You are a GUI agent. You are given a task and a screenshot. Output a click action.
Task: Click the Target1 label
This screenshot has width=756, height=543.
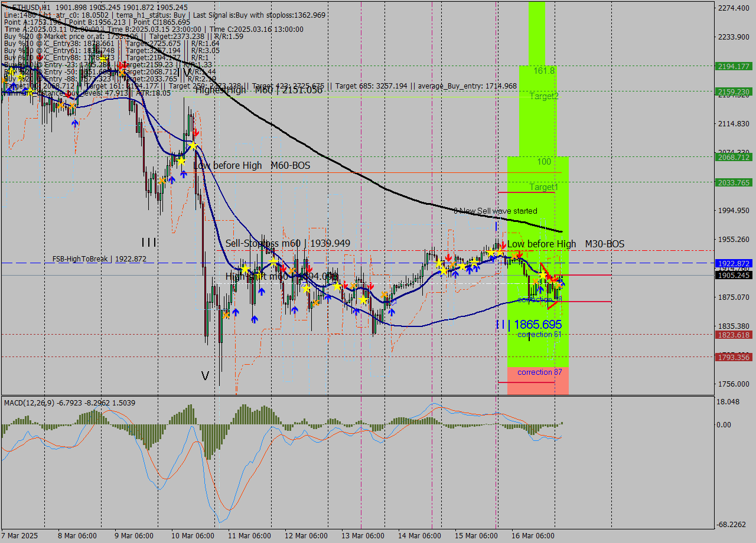544,187
